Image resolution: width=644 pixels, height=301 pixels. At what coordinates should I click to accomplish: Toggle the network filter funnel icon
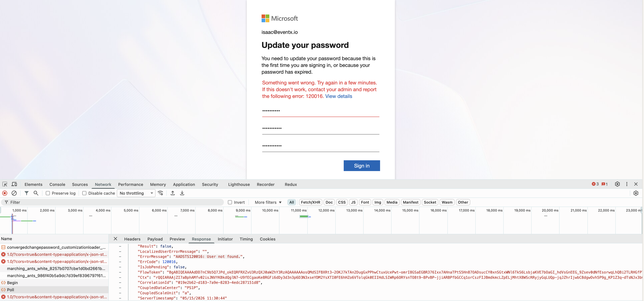(26, 193)
